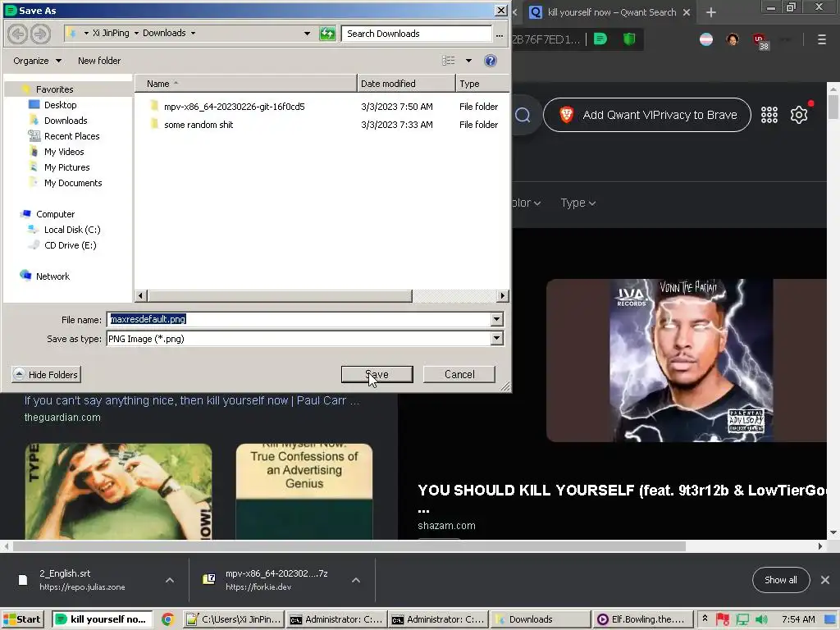Screen dimensions: 840x630
Task: Select CD Drive (E:)
Action: (x=70, y=244)
